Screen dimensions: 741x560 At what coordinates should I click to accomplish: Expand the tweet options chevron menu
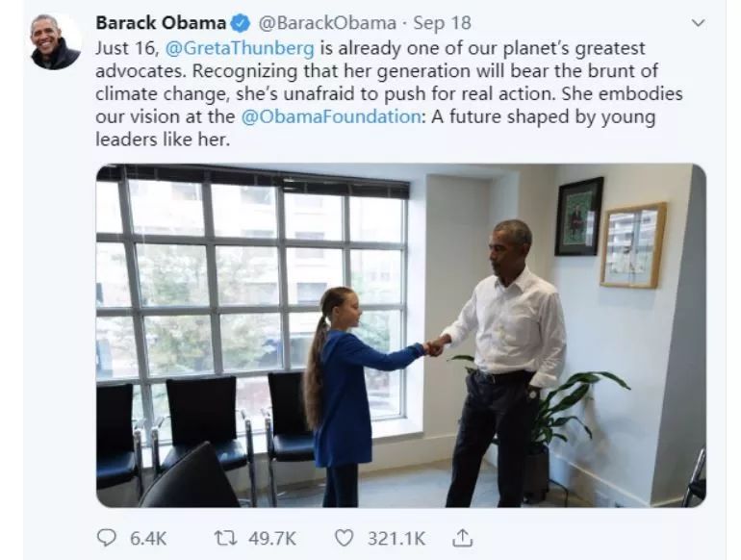tap(698, 23)
